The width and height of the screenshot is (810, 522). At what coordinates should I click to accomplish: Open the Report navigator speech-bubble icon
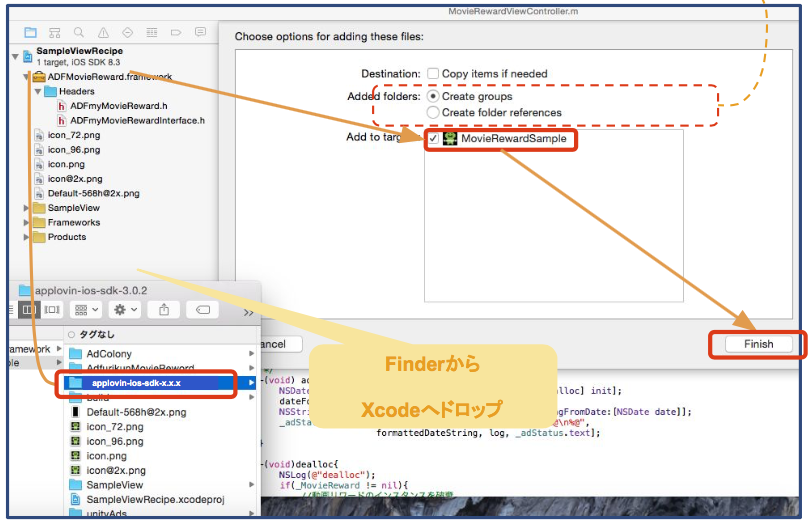click(200, 32)
